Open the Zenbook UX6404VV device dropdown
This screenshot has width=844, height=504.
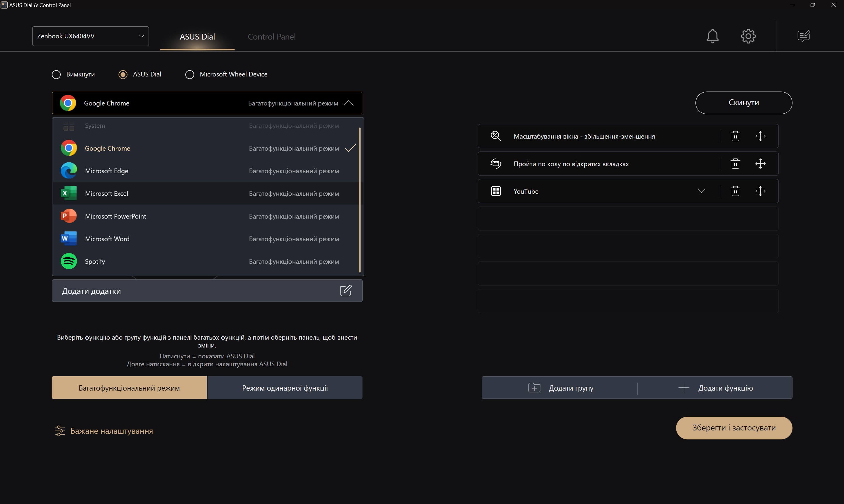pyautogui.click(x=90, y=36)
